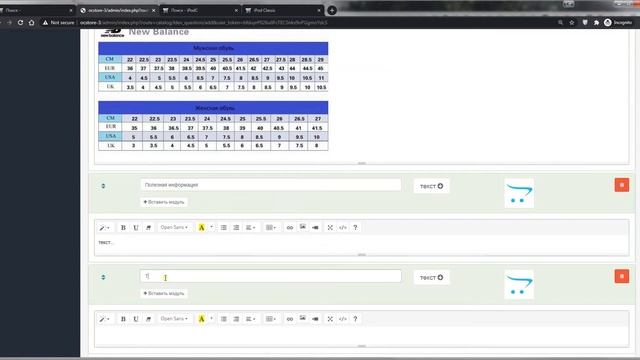Click the cart image in the 'T' row
Viewport: 640px width, 360px height.
(519, 284)
